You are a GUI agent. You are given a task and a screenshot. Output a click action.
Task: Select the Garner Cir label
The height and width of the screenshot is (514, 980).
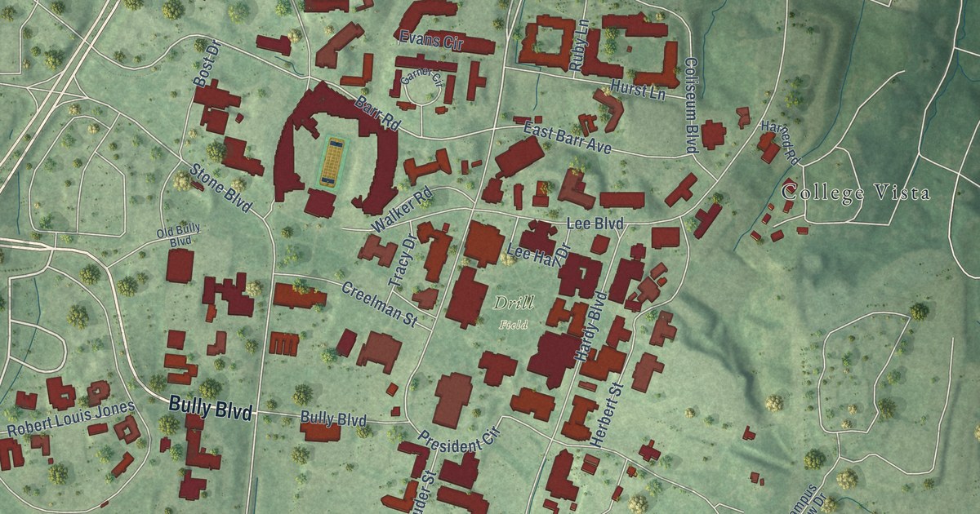[x=422, y=78]
